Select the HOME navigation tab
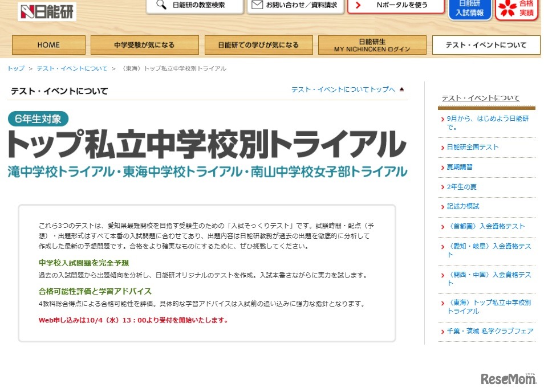Screen dimensions: 544x392 click(x=48, y=44)
